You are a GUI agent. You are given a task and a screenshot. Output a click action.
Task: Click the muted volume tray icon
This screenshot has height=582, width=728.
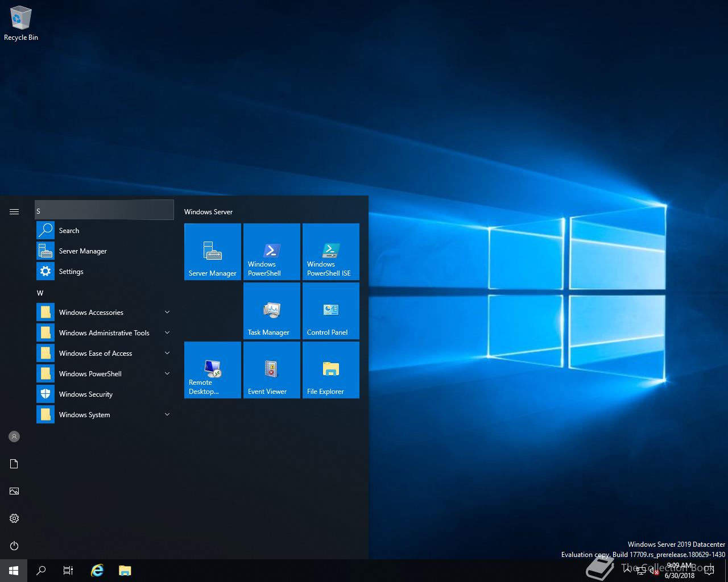[x=654, y=571]
